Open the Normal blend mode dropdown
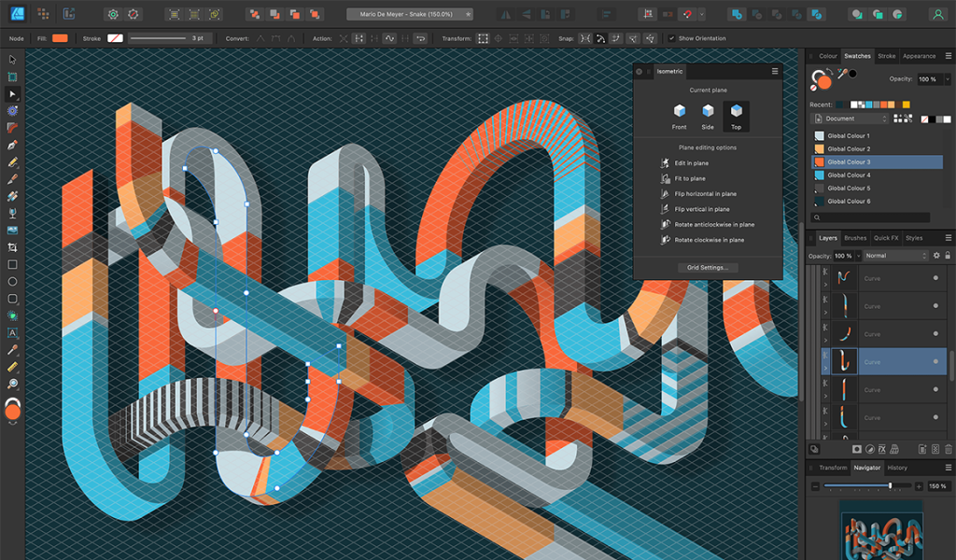The width and height of the screenshot is (956, 560). click(895, 256)
